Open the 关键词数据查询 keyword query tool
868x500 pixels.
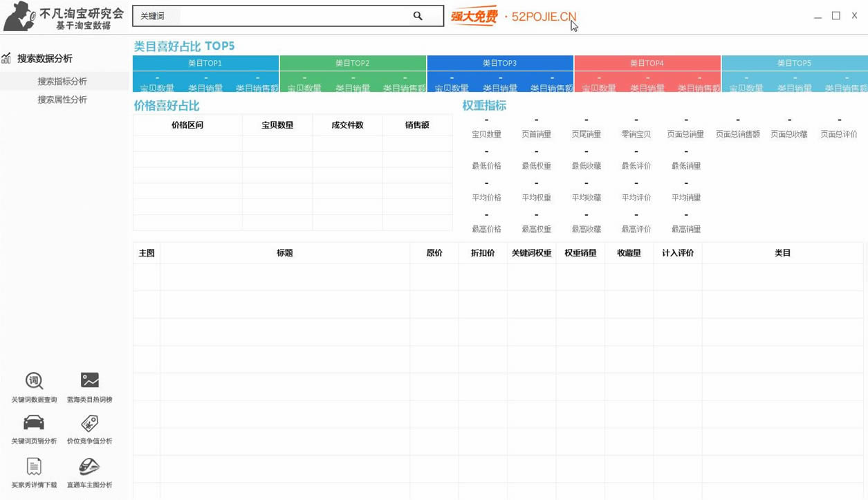click(x=34, y=381)
